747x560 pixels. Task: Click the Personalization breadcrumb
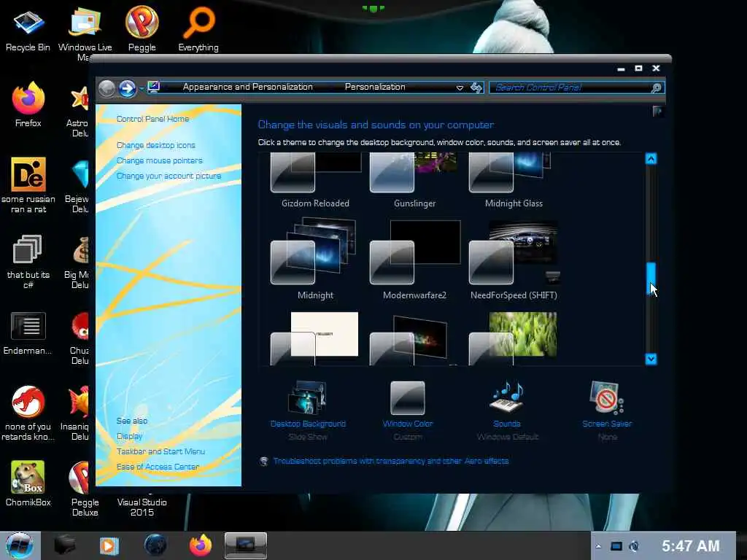[x=375, y=87]
